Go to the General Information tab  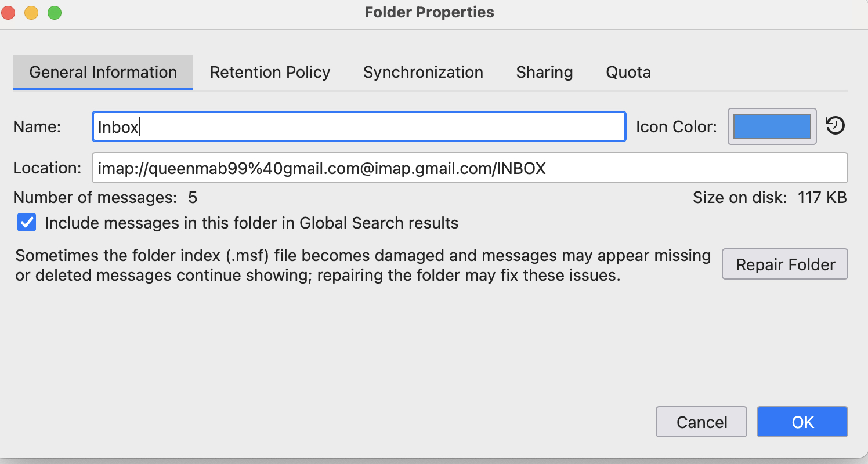[103, 72]
